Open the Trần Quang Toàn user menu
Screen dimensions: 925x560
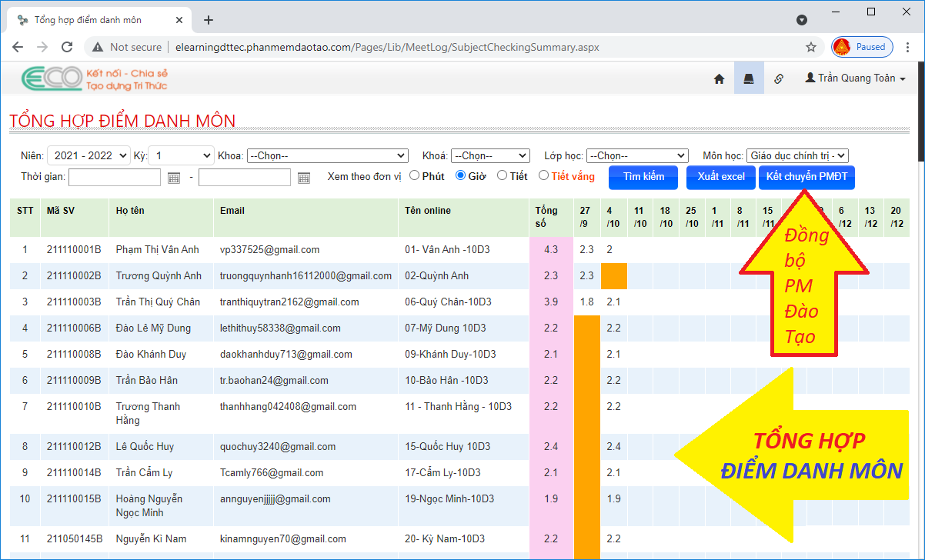(x=855, y=78)
